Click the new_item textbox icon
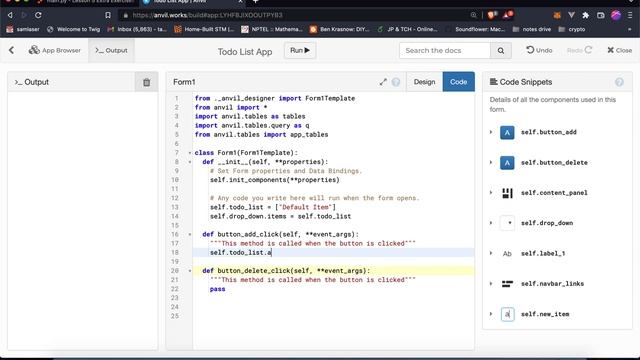Image resolution: width=640 pixels, height=360 pixels. (x=507, y=314)
